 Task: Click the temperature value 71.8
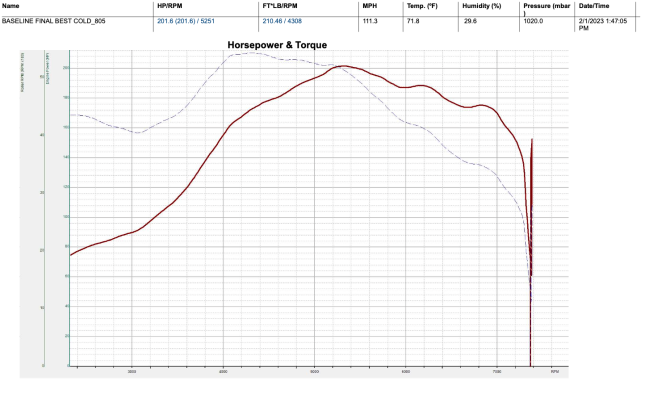[x=413, y=21]
